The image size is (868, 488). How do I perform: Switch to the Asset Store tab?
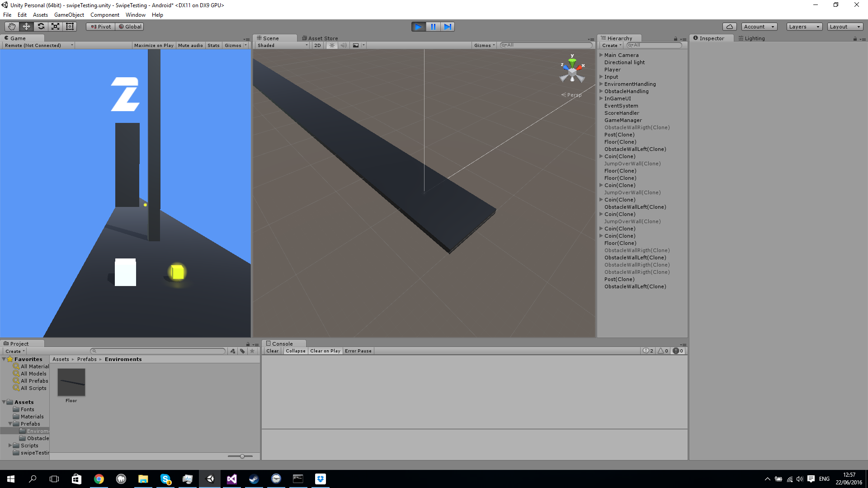pyautogui.click(x=320, y=38)
